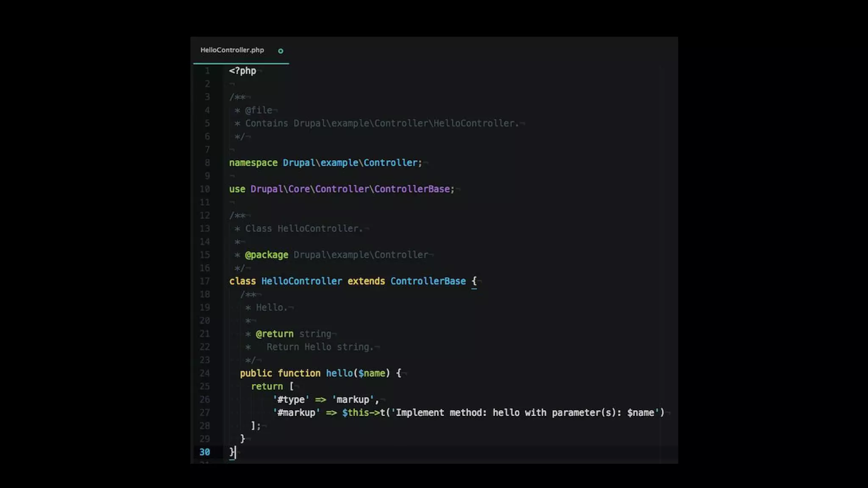Click the extends keyword in class declaration
The width and height of the screenshot is (868, 488).
(x=366, y=281)
